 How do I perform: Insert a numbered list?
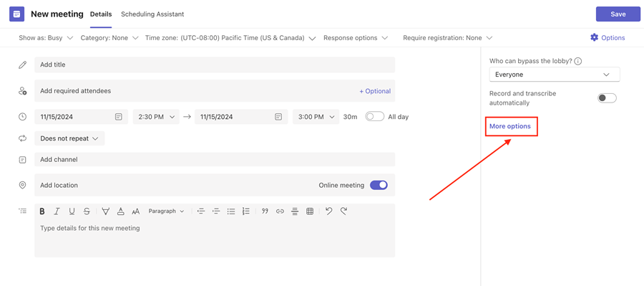click(x=246, y=211)
